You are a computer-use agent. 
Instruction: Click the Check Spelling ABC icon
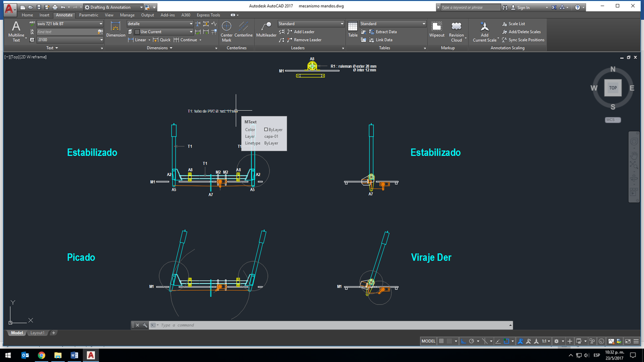click(x=32, y=24)
